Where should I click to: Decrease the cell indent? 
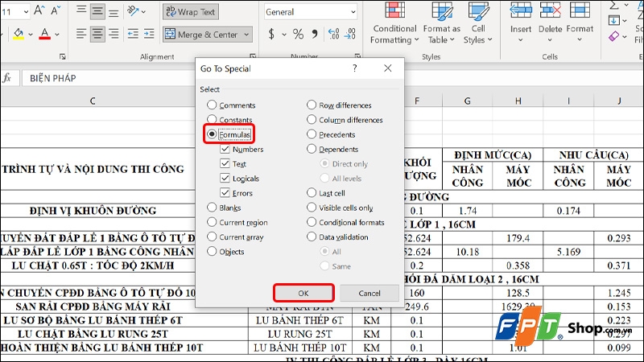[x=133, y=34]
